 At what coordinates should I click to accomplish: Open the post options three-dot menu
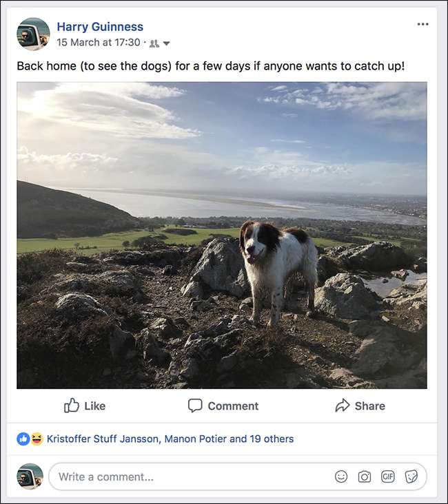coord(422,25)
